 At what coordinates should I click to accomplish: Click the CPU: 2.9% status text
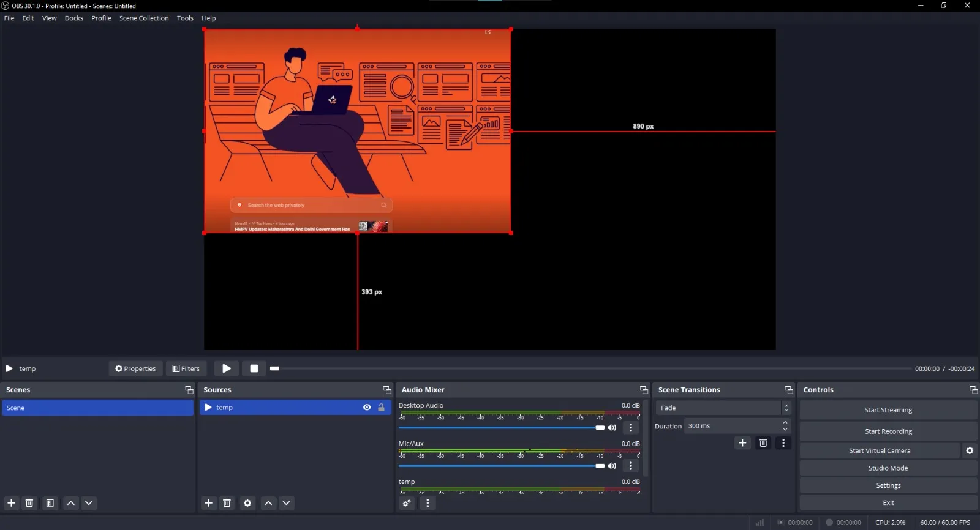890,523
